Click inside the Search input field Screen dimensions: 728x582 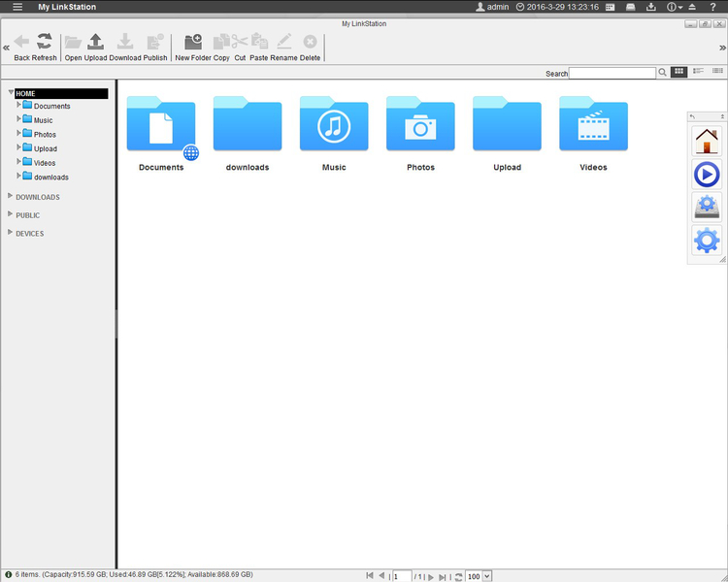coord(612,73)
